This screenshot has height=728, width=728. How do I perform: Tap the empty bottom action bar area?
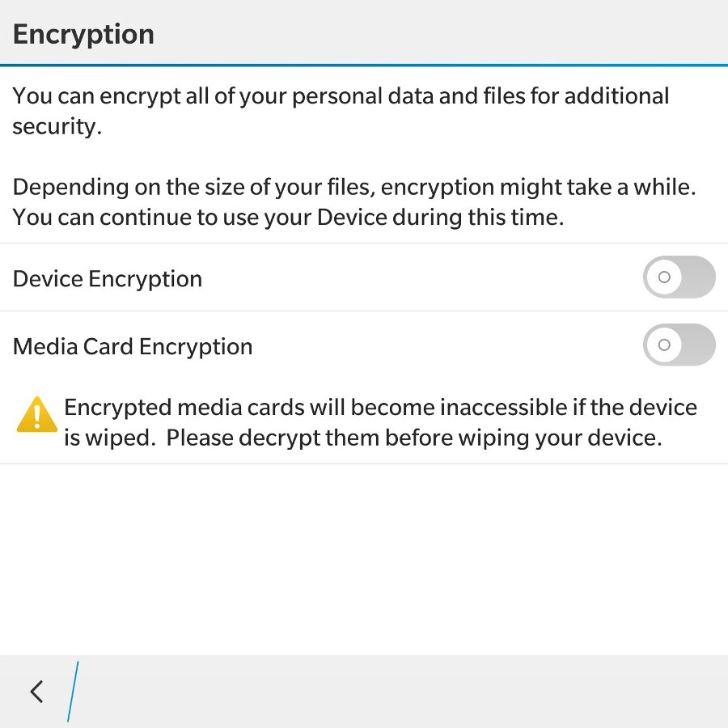click(x=404, y=692)
